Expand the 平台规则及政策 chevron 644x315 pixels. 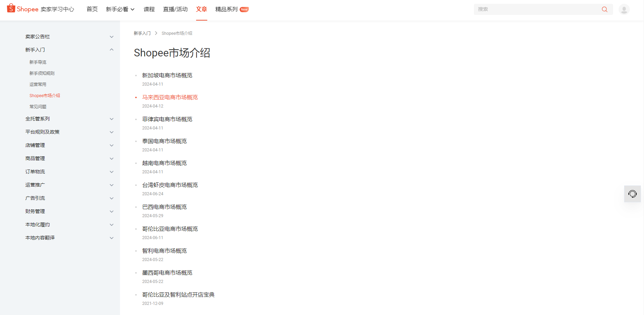tap(112, 132)
